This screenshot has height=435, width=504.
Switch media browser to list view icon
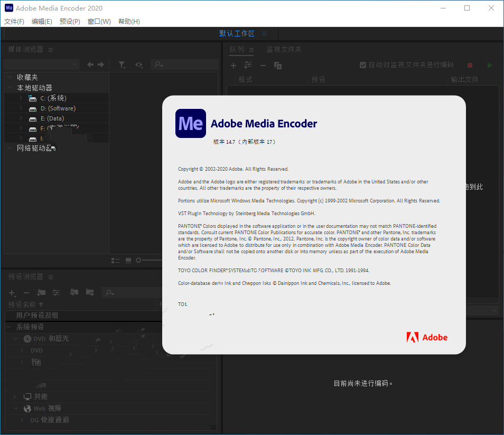(115, 261)
